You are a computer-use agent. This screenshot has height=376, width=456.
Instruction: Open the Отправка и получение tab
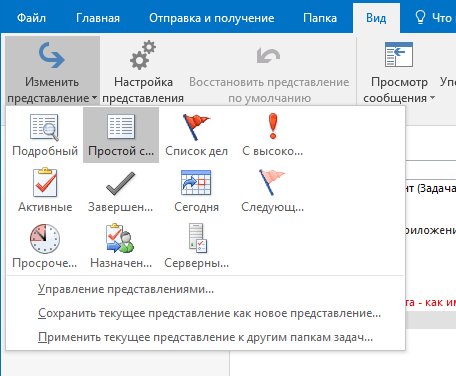pyautogui.click(x=212, y=18)
